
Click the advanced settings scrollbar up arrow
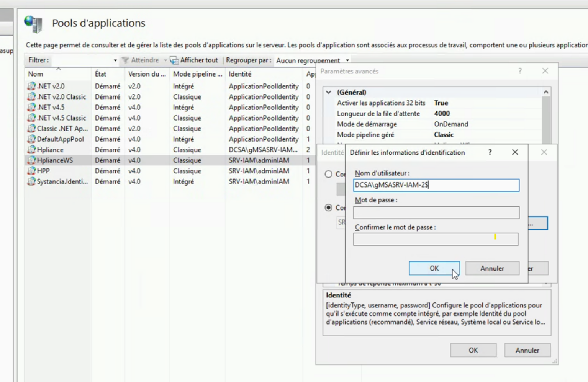coord(546,92)
